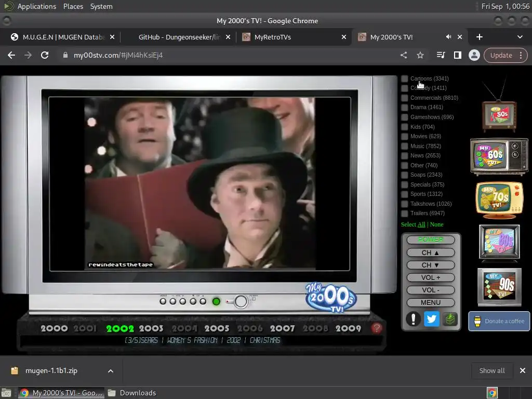Viewport: 532px width, 399px height.
Task: Click the My 2000s TV logo
Action: [x=331, y=298]
